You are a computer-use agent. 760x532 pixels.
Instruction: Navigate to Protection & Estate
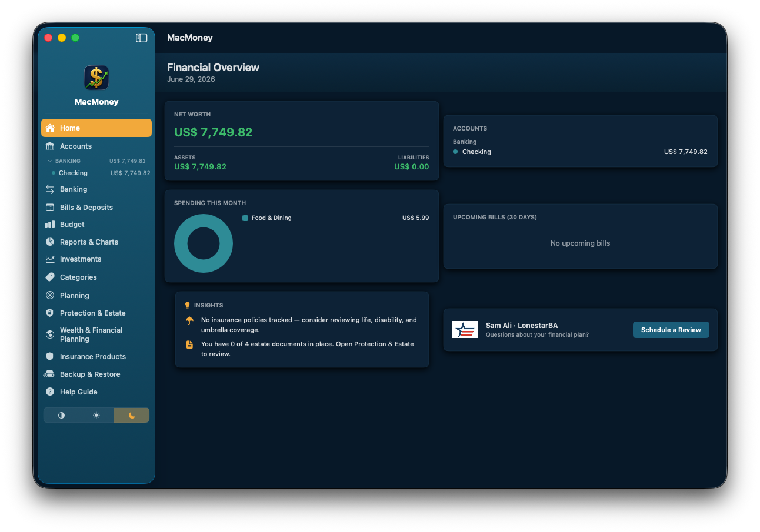point(96,313)
